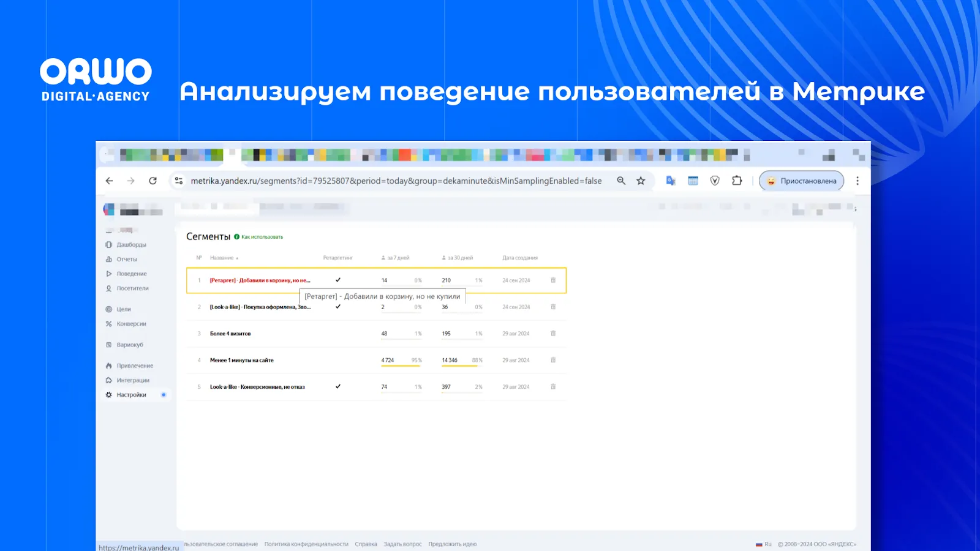Viewport: 980px width, 551px height.
Task: Open the Ru language selector in footer
Action: (764, 544)
